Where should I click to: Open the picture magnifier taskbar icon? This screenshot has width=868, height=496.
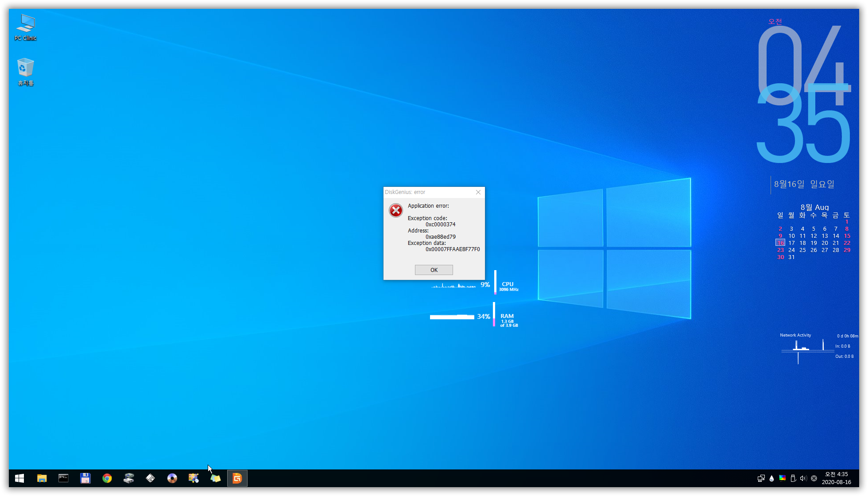pyautogui.click(x=194, y=478)
